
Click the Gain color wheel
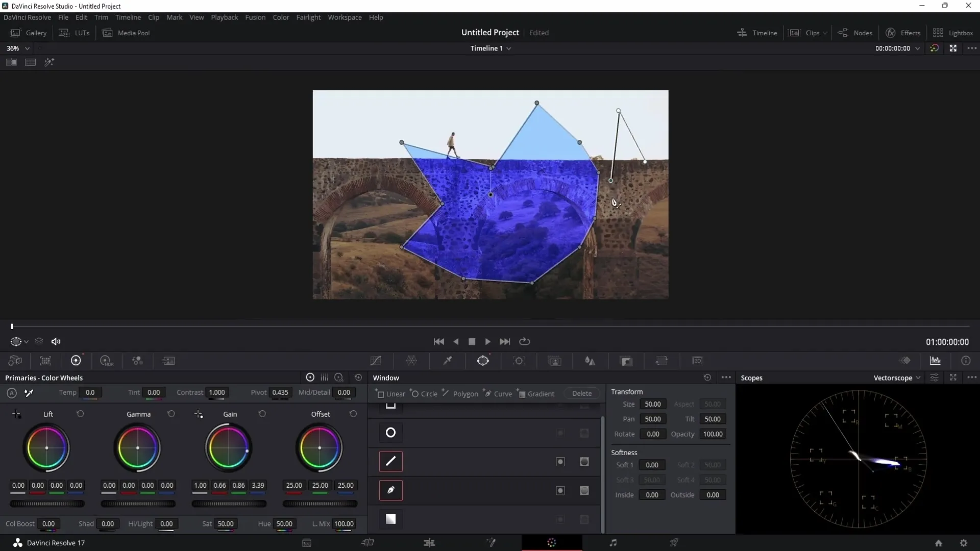coord(230,448)
